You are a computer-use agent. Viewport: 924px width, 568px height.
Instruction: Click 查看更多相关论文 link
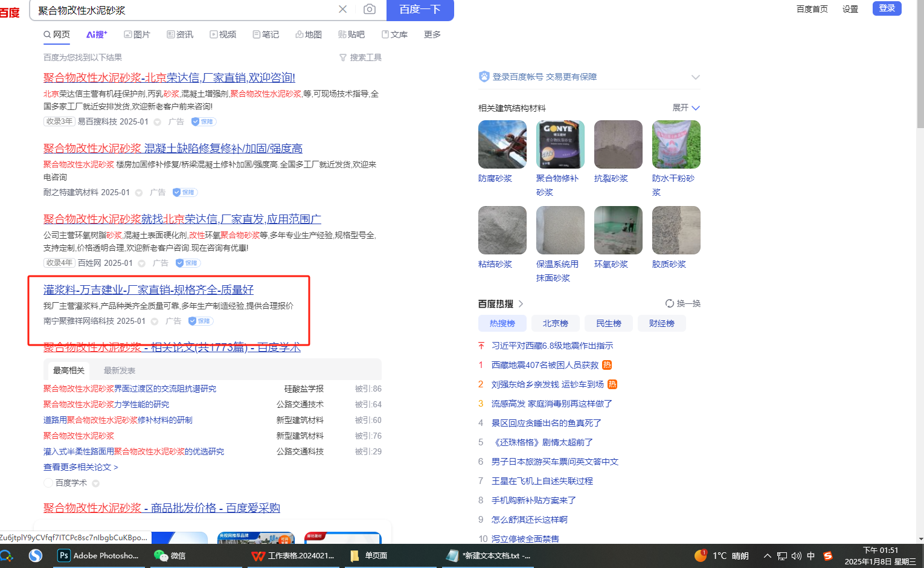click(x=81, y=467)
